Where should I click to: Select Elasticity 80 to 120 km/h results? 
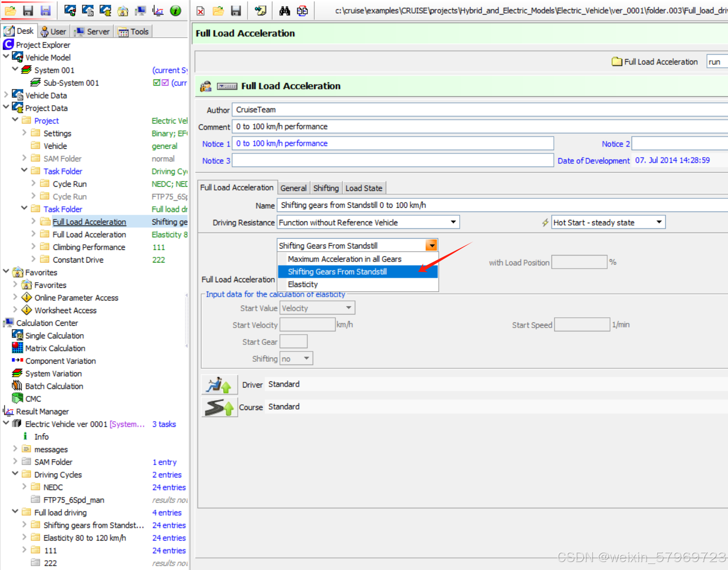pyautogui.click(x=85, y=538)
